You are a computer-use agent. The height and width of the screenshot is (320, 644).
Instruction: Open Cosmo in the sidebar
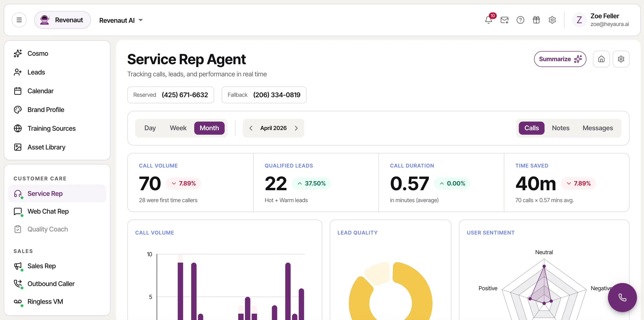[57, 53]
